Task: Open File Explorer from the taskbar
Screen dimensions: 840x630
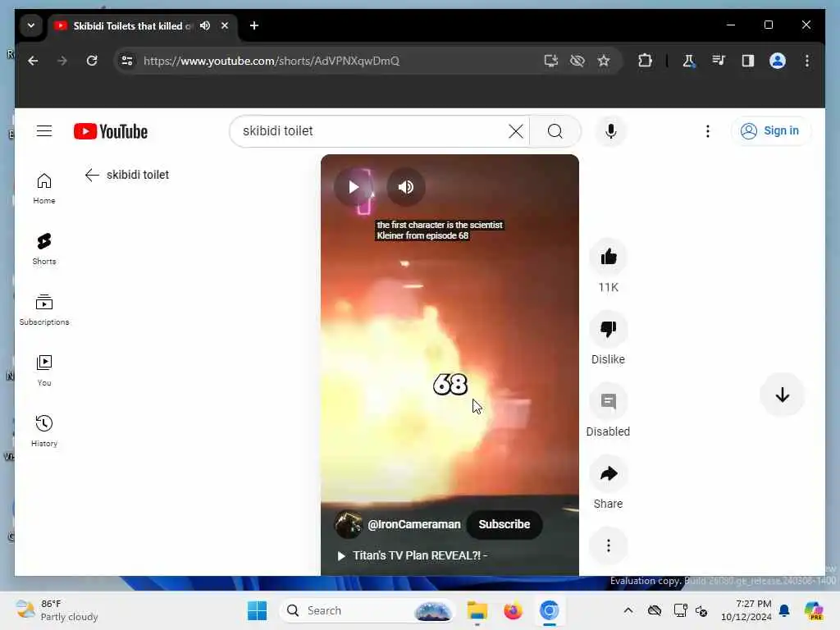Action: pos(477,610)
